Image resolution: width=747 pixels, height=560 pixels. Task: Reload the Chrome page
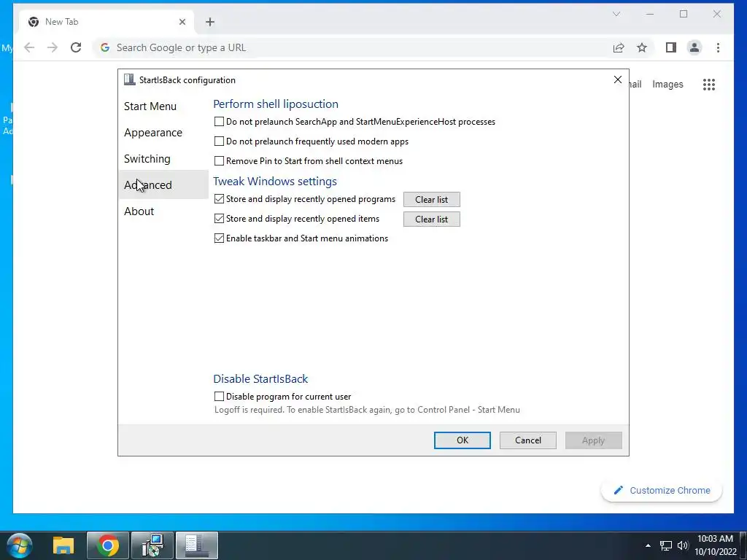click(76, 47)
